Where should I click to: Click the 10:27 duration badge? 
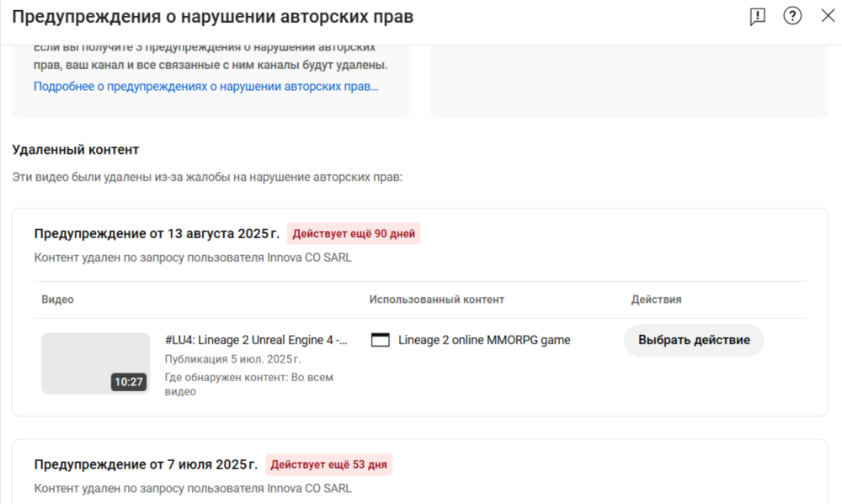coord(129,382)
